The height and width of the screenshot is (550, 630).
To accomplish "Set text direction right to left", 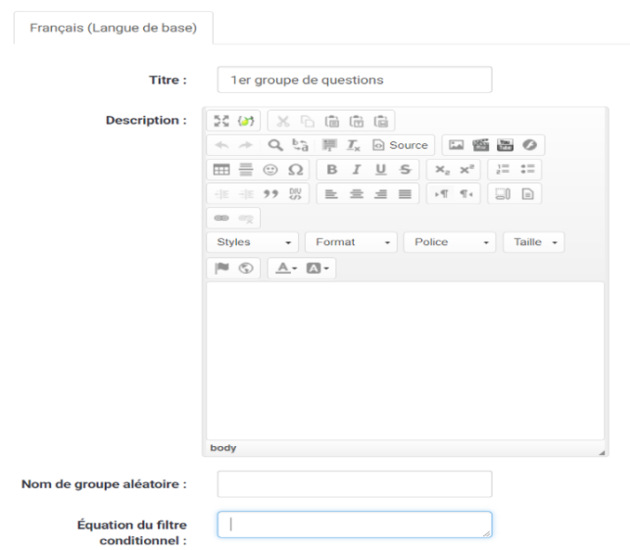I will tap(466, 194).
